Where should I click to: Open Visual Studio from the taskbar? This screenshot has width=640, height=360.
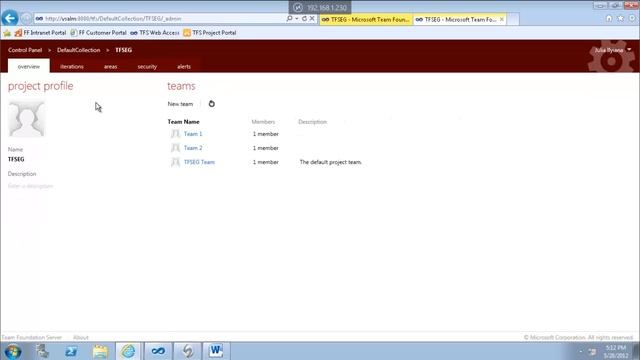pos(158,351)
